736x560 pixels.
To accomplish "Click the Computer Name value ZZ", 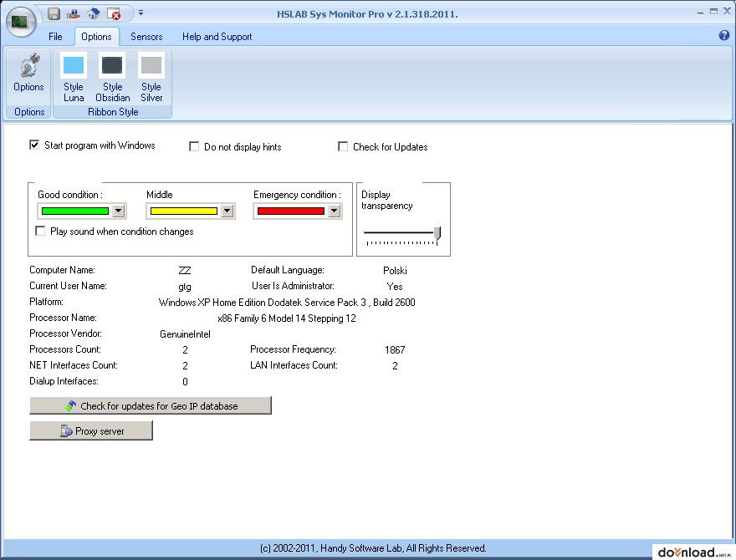I will pyautogui.click(x=185, y=271).
